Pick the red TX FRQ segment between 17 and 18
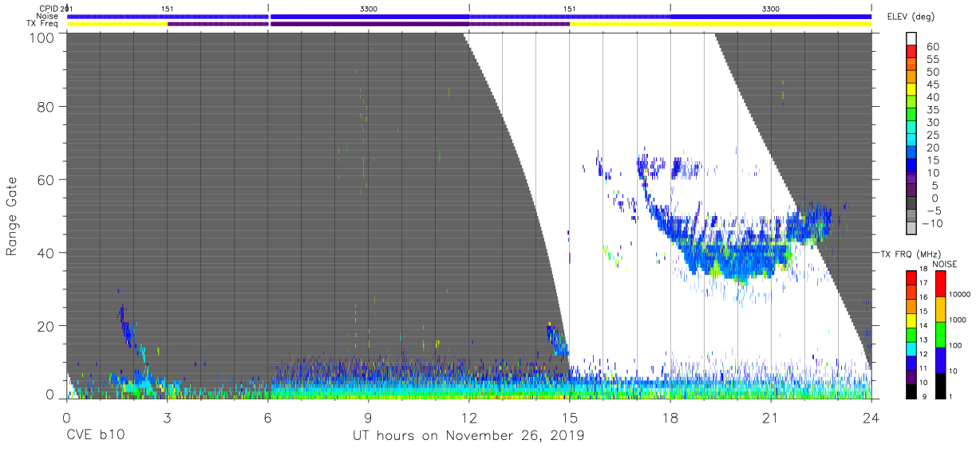Screen dimensions: 980x452 click(910, 277)
